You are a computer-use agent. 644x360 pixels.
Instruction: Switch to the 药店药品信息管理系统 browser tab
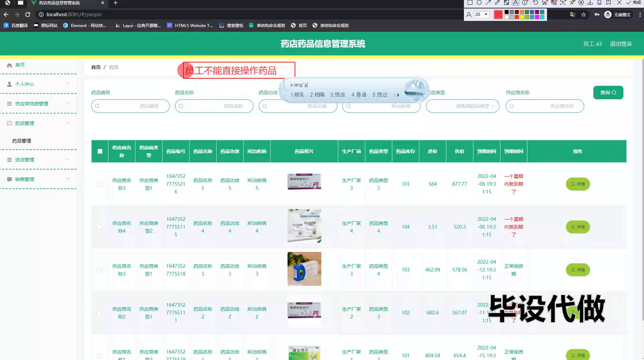[67, 3]
